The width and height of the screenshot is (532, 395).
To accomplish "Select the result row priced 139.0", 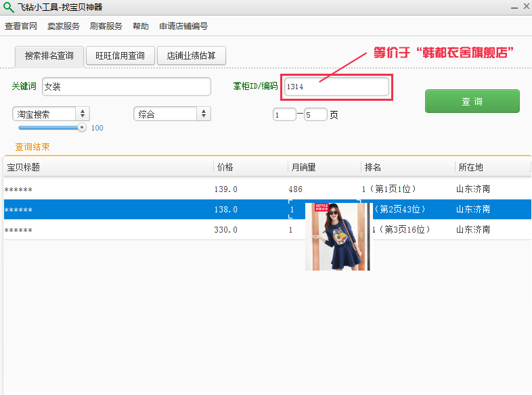I will [267, 189].
